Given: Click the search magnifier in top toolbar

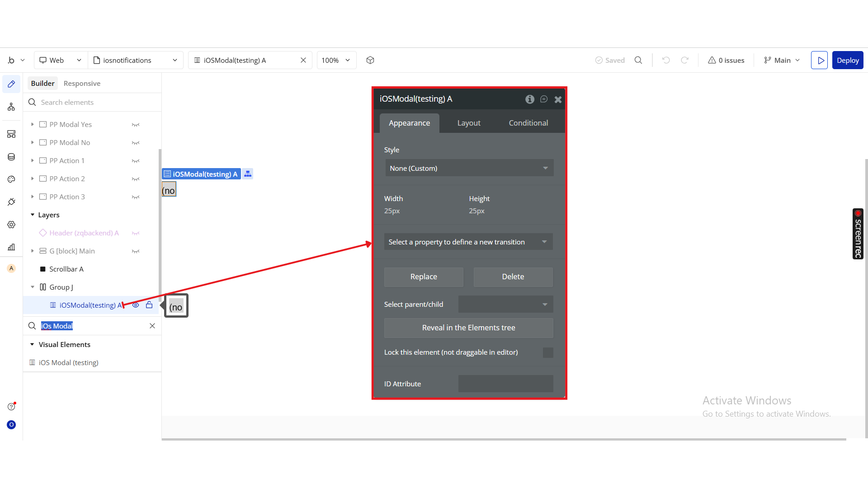Looking at the screenshot, I should [638, 60].
